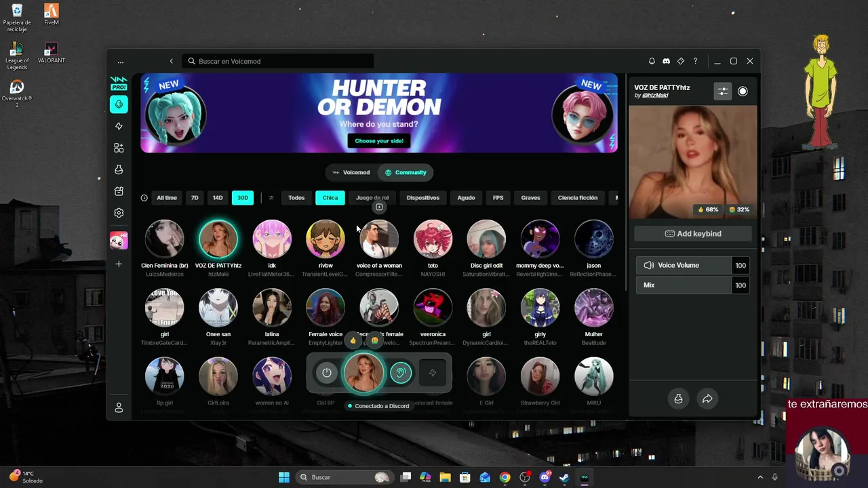
Task: Click the Conectado a Discord status pill
Action: [378, 406]
